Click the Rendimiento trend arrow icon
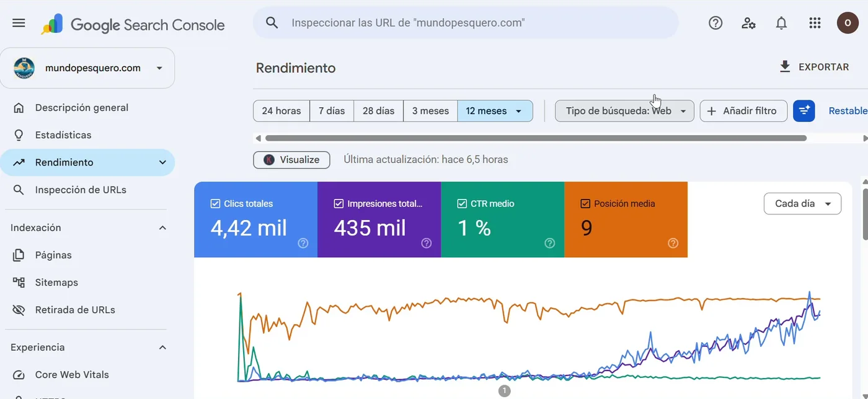This screenshot has height=399, width=868. point(19,162)
